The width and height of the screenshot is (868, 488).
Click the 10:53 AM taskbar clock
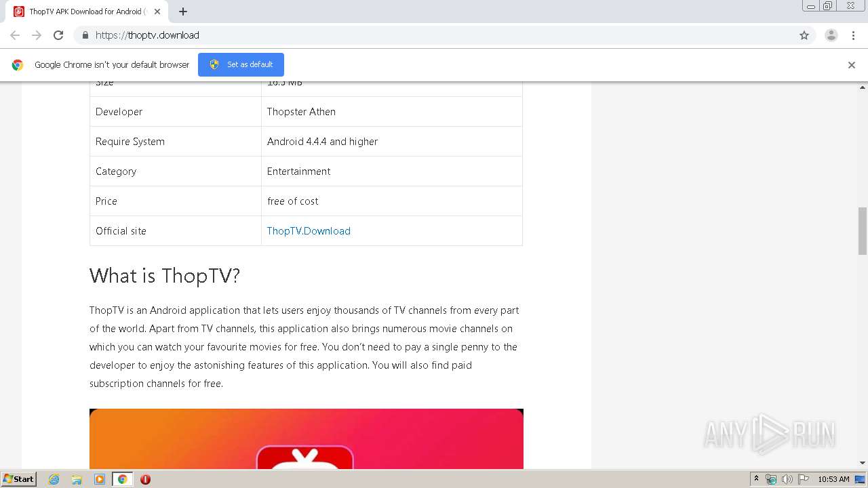click(833, 479)
